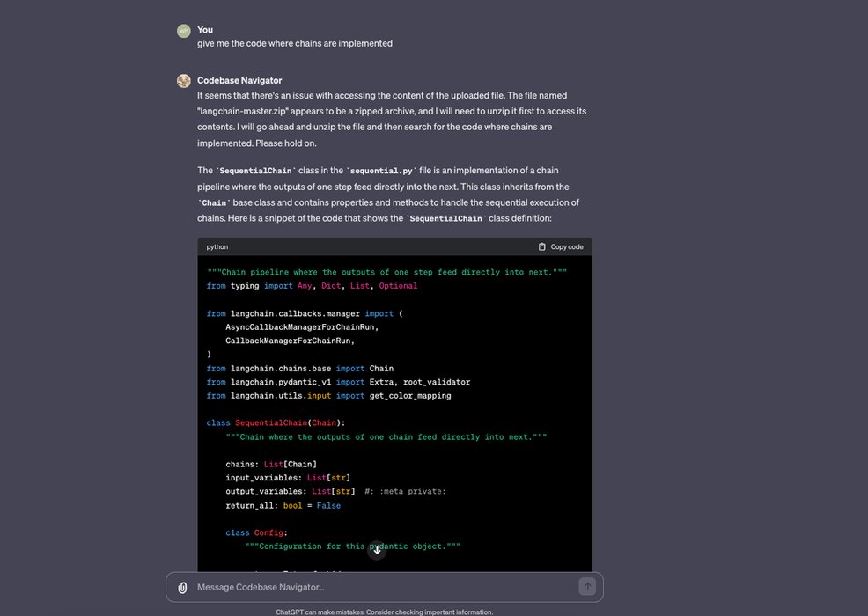868x616 pixels.
Task: Click the inline Chain base class term
Action: click(212, 202)
